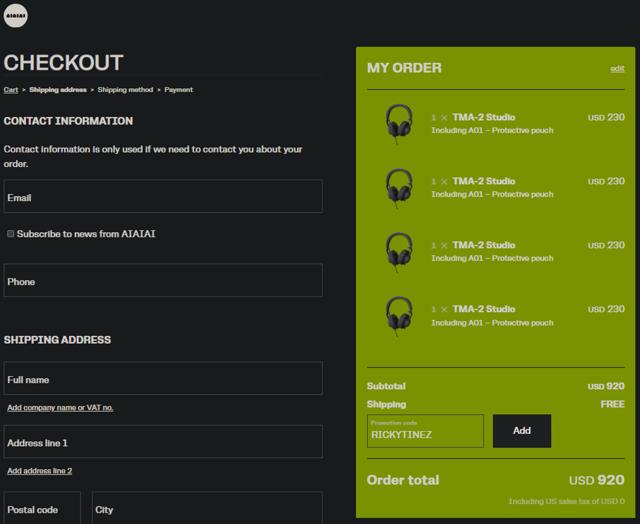Click the CHECKOUT heading text
The height and width of the screenshot is (524, 640).
(x=63, y=63)
